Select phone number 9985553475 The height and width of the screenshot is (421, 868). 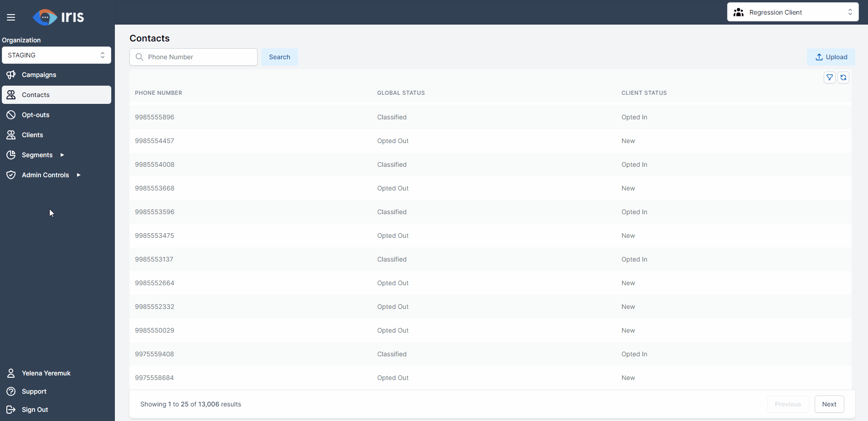155,236
